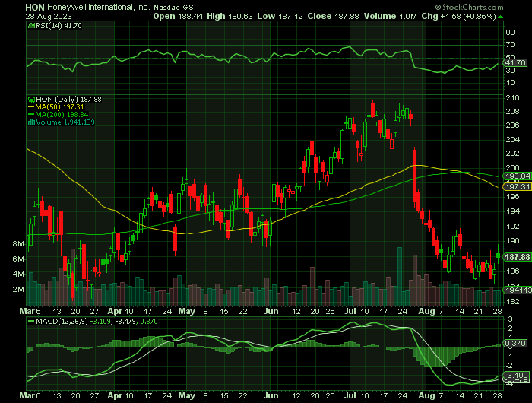Viewport: 532px width, 403px height.
Task: Click the 90 level on the RSI axis
Action: point(510,33)
